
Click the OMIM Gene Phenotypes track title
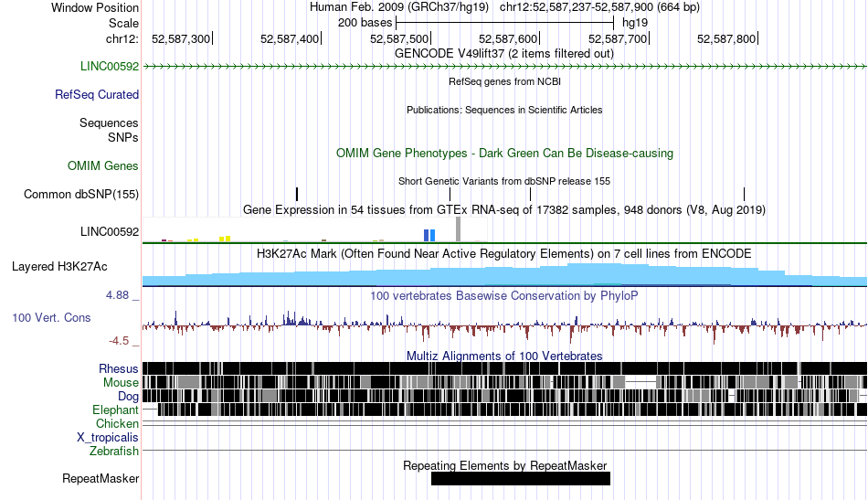tap(504, 153)
